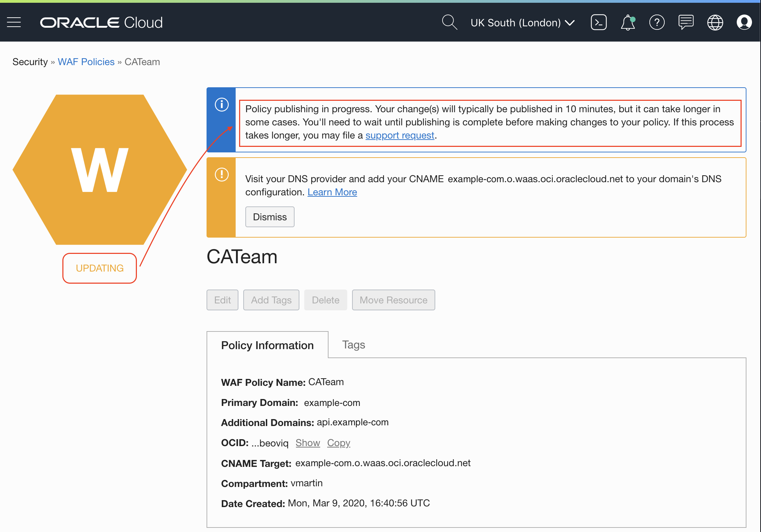Screen dimensions: 761x532
Task: Click the search magnifier icon
Action: (x=449, y=23)
